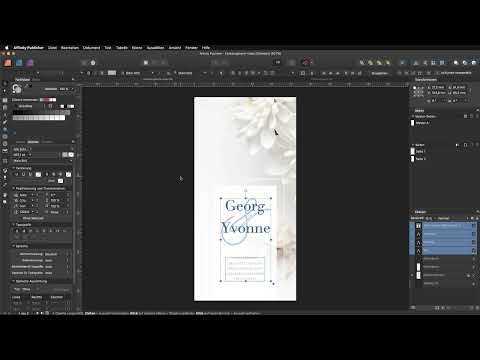This screenshot has height=360, width=480.
Task: Collapse Positionierung und Transformation section
Action: coord(14,188)
